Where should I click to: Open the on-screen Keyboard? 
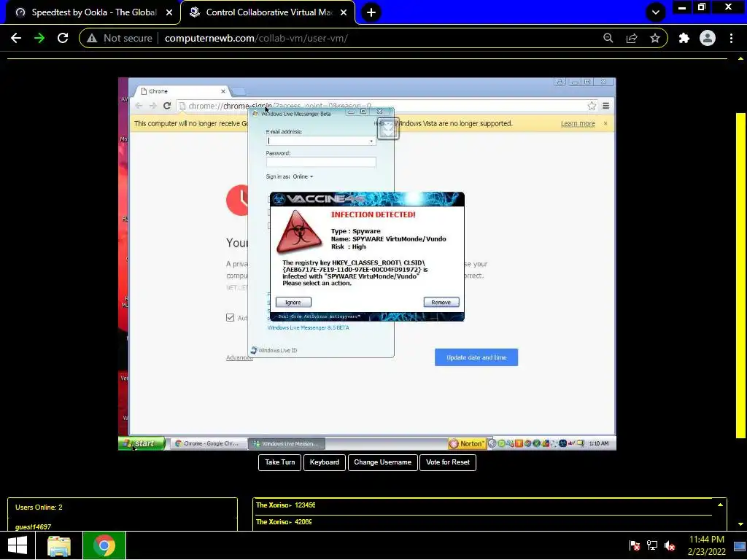(325, 462)
